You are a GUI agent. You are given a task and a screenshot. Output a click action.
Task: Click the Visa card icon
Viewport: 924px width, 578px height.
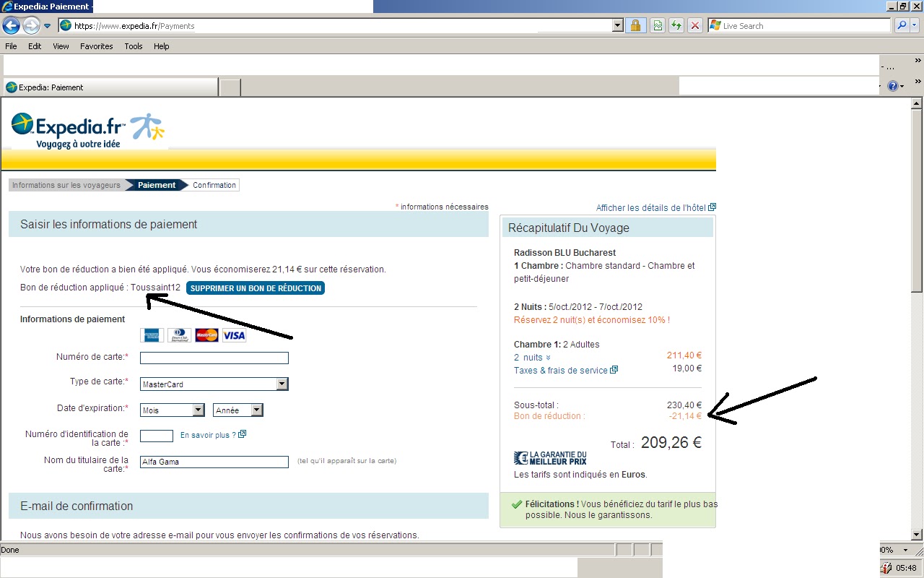click(x=235, y=335)
